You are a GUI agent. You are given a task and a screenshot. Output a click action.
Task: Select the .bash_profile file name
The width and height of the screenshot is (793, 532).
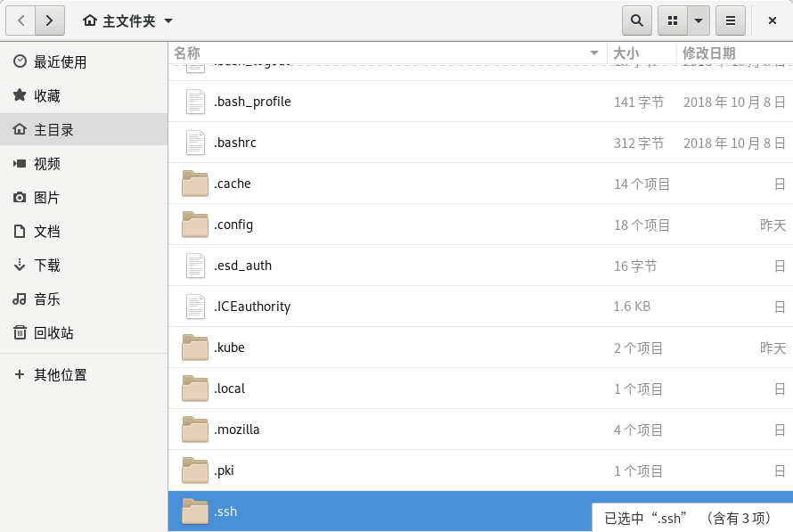tap(252, 102)
